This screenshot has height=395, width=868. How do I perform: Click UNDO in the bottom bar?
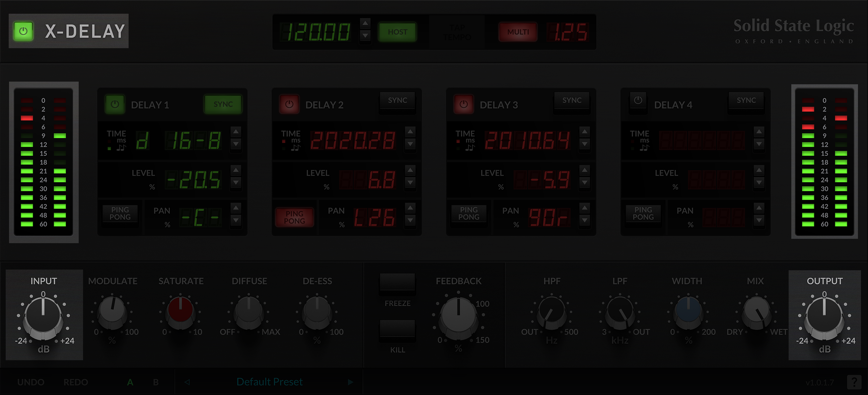pos(31,382)
